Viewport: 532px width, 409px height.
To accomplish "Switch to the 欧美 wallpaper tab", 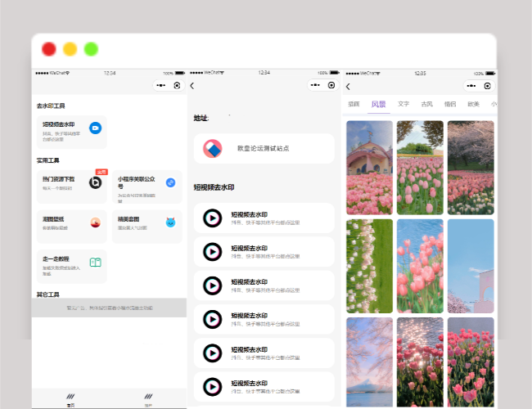I will pyautogui.click(x=473, y=104).
